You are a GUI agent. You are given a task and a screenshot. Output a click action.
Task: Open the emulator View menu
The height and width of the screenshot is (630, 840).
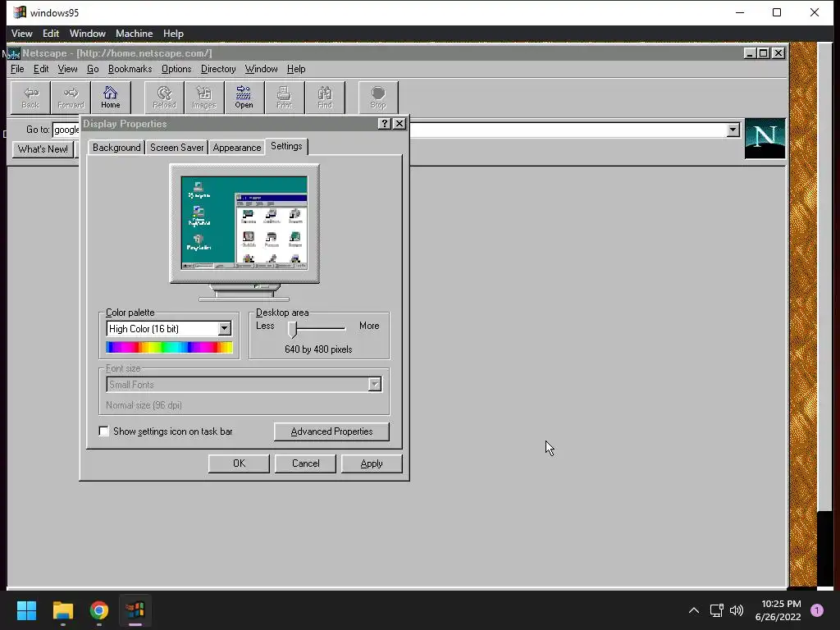coord(22,34)
